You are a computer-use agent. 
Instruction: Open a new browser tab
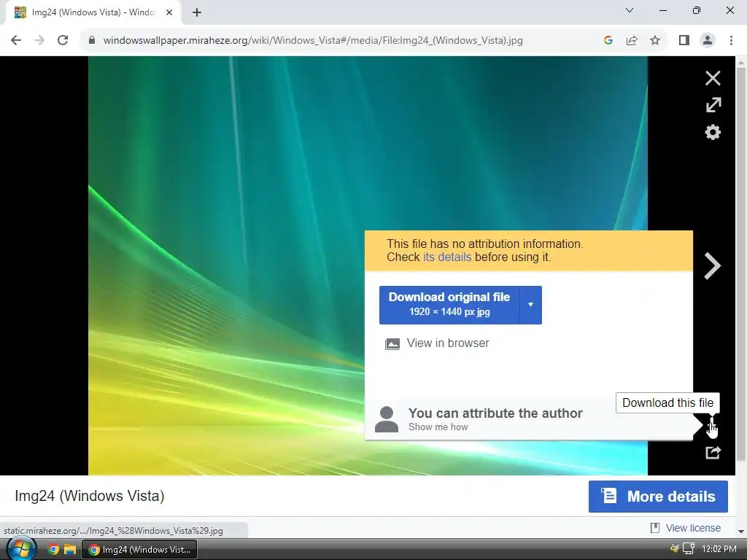tap(197, 12)
